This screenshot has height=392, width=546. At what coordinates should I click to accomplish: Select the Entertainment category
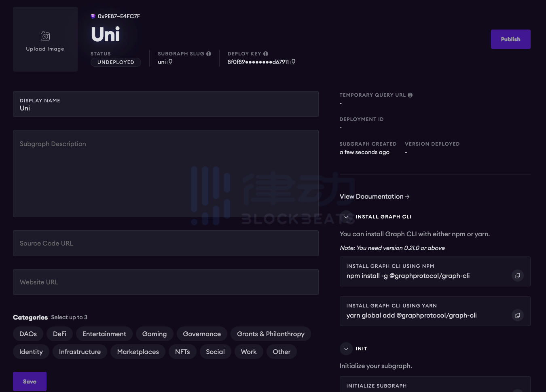[104, 334]
